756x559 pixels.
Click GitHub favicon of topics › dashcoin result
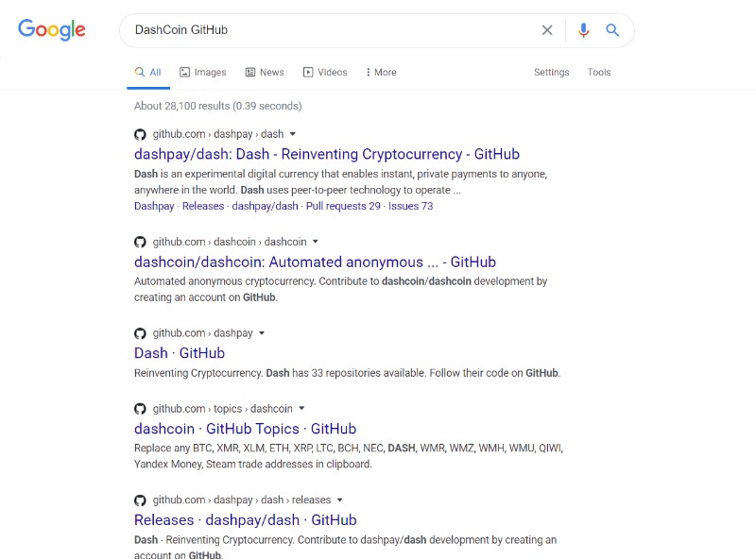tap(140, 409)
